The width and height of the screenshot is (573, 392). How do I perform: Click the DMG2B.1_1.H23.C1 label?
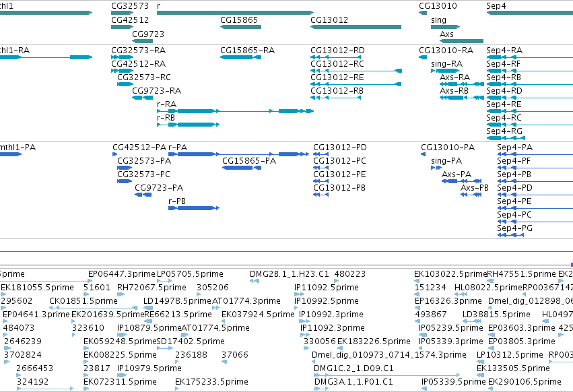pos(290,274)
